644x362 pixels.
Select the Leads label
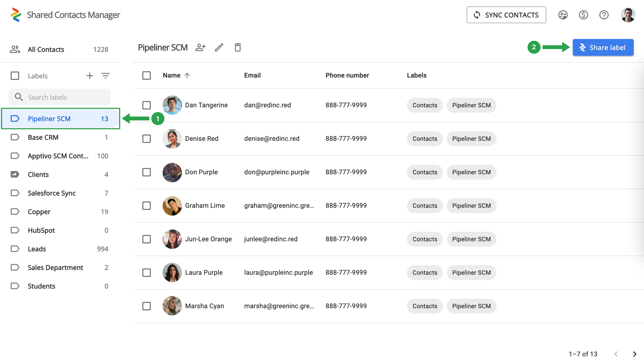pyautogui.click(x=60, y=249)
